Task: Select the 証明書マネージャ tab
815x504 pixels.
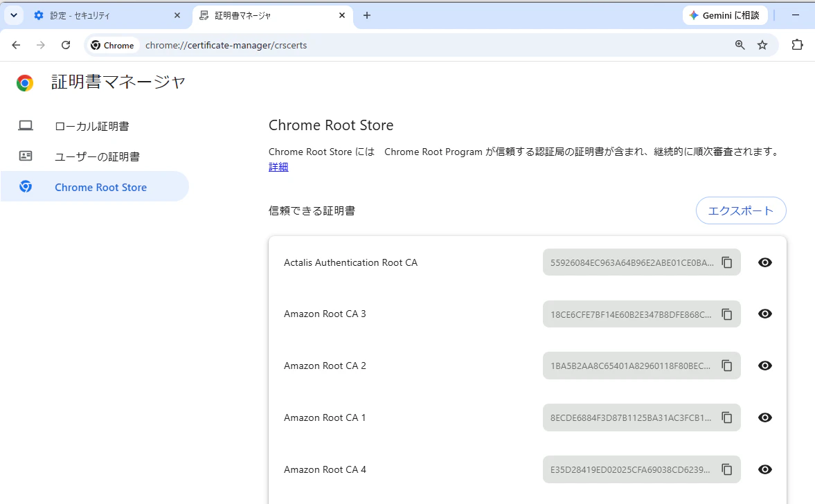Action: click(x=273, y=16)
